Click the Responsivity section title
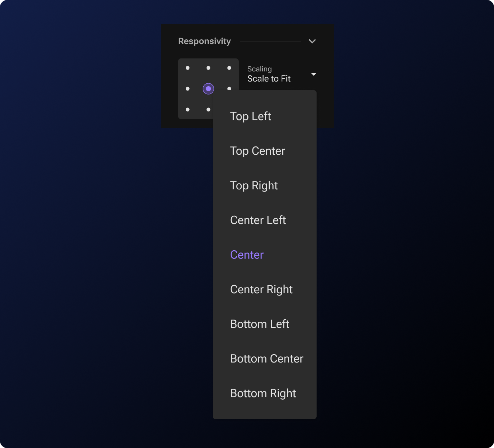 point(204,41)
